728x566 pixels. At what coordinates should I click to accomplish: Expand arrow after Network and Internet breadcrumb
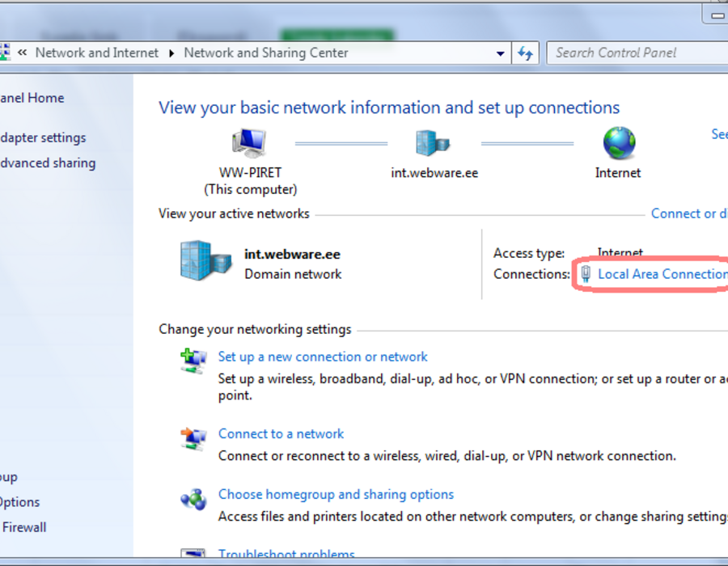pyautogui.click(x=171, y=53)
